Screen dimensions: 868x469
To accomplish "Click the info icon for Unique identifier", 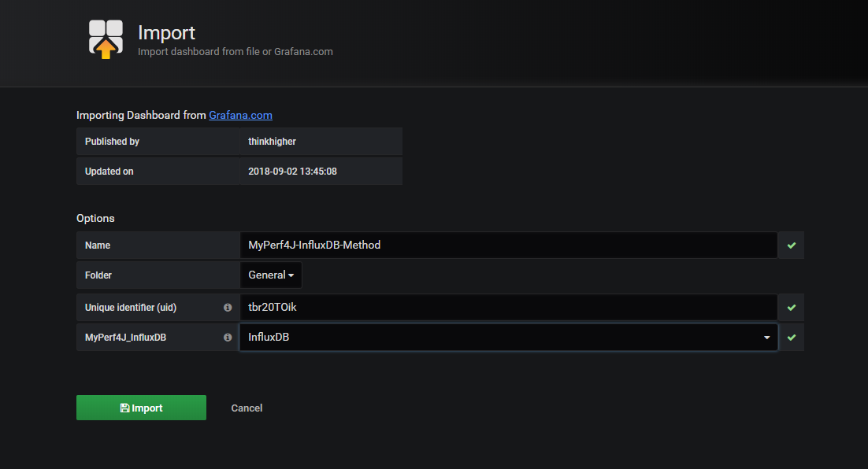I will (x=228, y=308).
